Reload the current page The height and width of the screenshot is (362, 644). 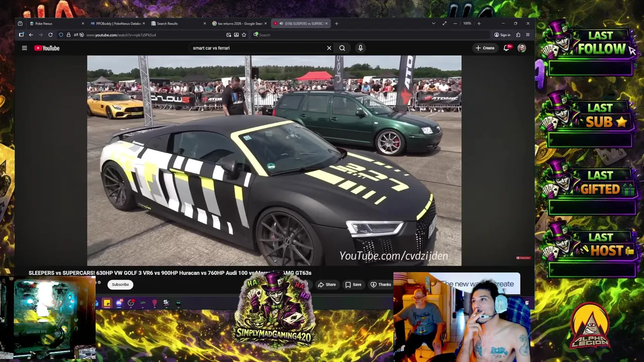(50, 35)
